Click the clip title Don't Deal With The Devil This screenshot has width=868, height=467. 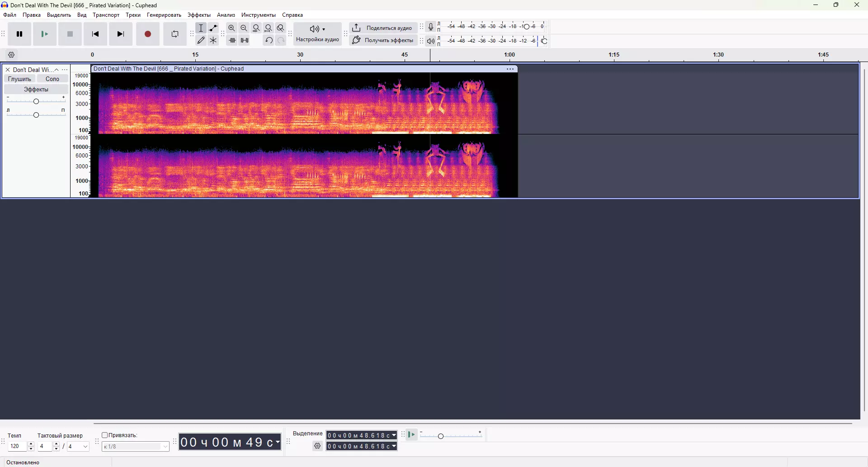(x=169, y=69)
